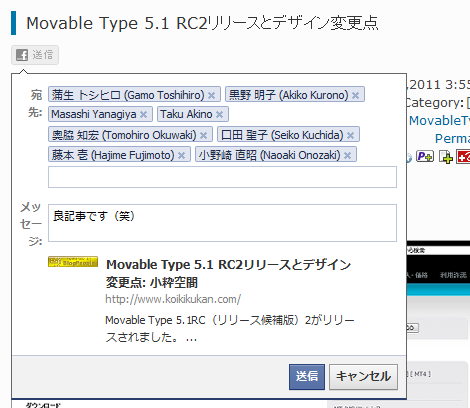Select the Naoaki Onozaki recipient tag
Screen dimensions: 470x408
[276, 155]
